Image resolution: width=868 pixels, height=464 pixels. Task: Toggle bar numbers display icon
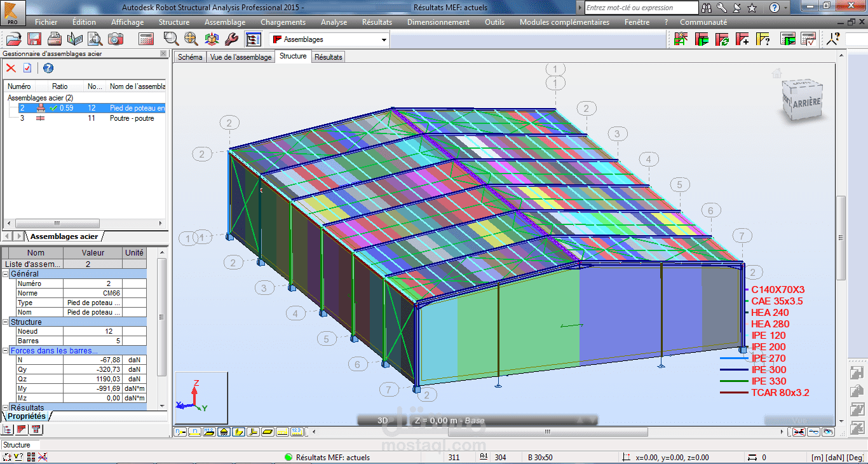pos(194,432)
